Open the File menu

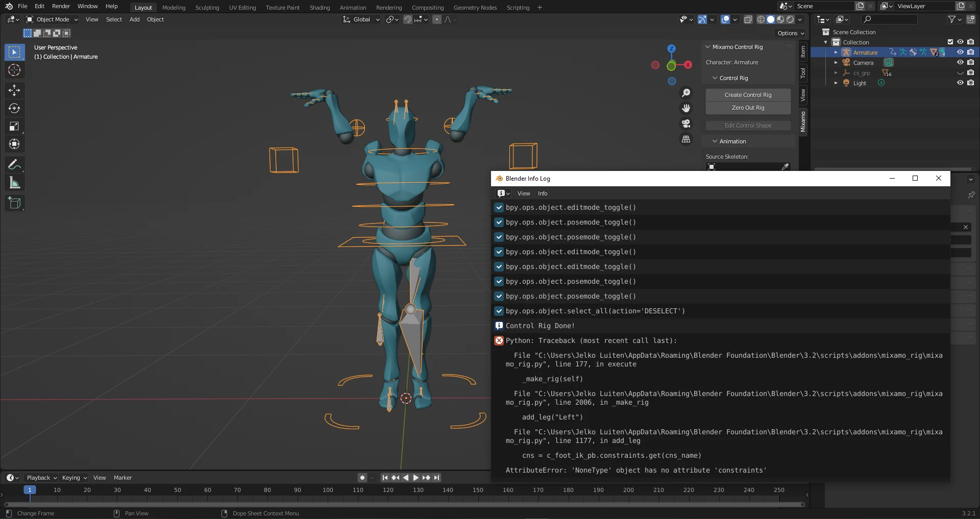(22, 6)
